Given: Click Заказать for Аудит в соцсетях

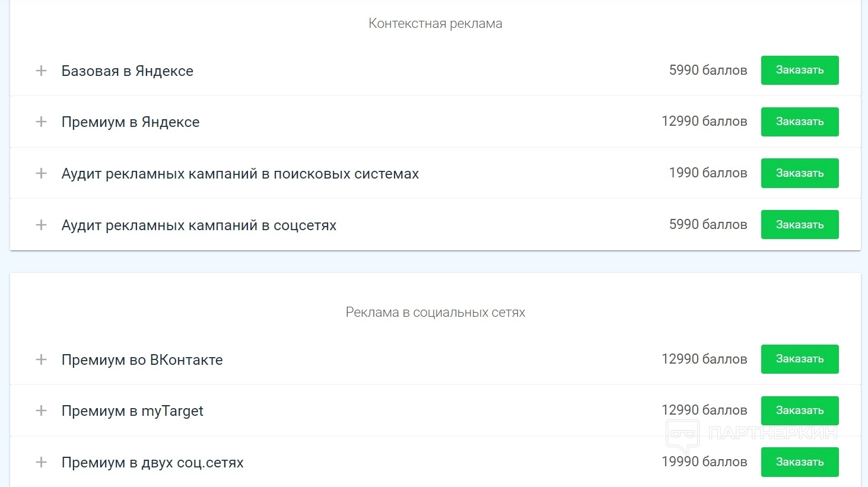Looking at the screenshot, I should pyautogui.click(x=799, y=224).
